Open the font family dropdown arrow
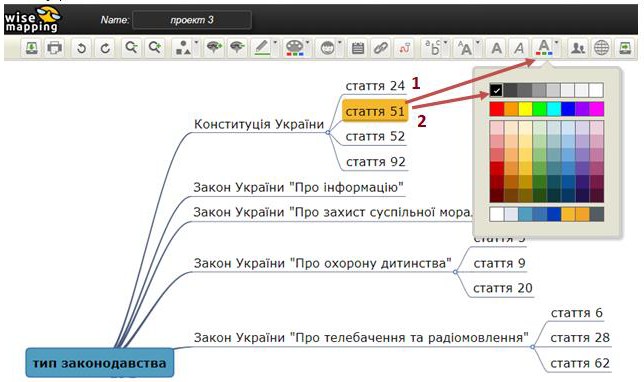Image resolution: width=644 pixels, height=382 pixels. (x=446, y=42)
